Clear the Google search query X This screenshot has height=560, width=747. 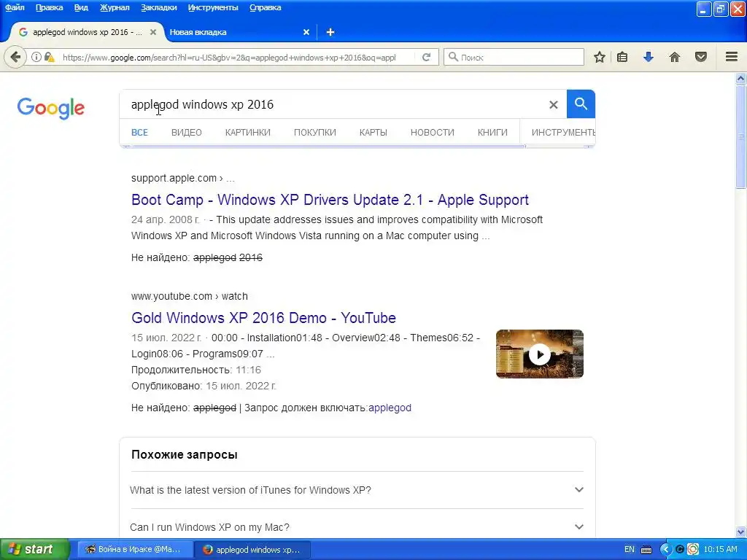coord(553,104)
